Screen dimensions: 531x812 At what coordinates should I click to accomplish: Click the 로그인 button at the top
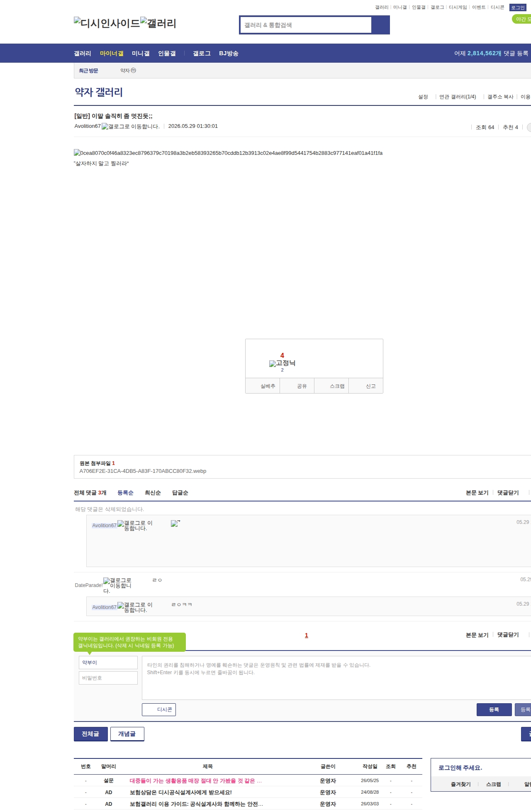pos(518,7)
